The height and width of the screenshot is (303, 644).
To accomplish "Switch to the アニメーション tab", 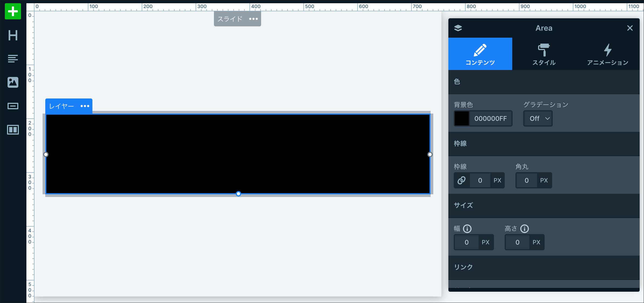I will click(x=608, y=54).
